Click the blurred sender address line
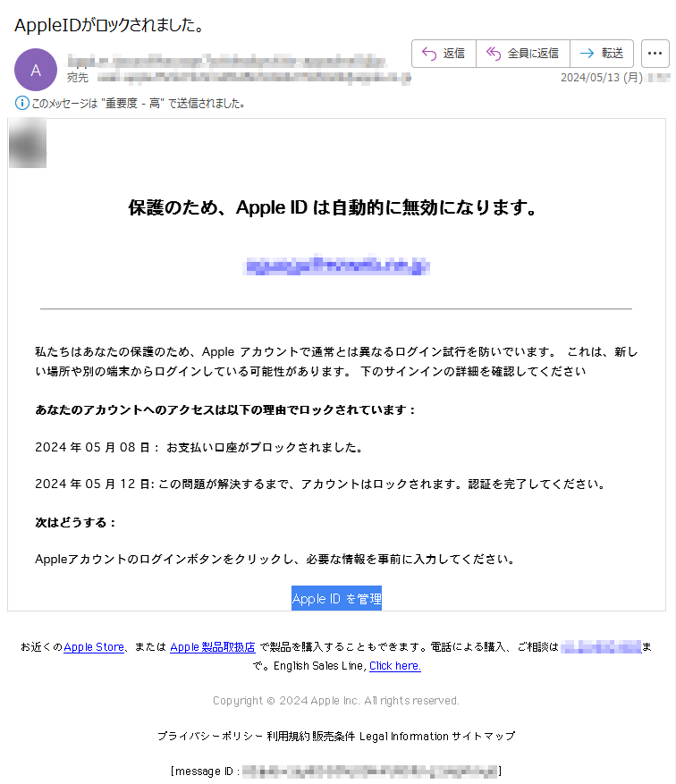 pyautogui.click(x=227, y=62)
